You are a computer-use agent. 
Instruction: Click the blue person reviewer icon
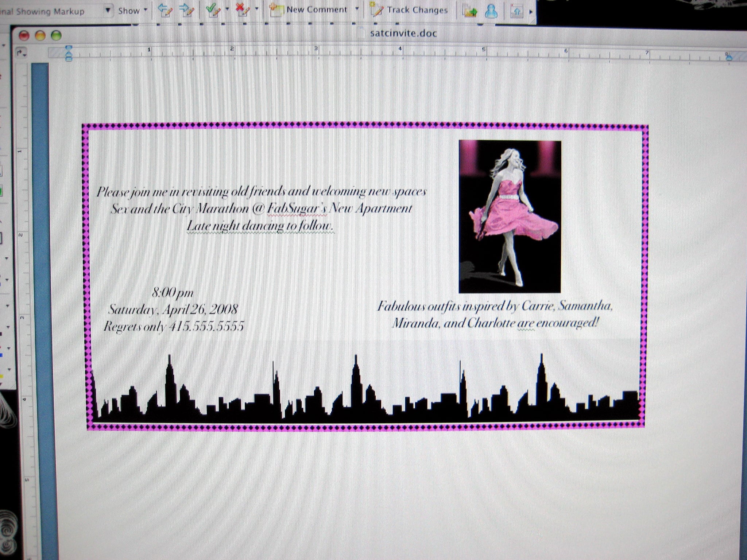point(491,12)
